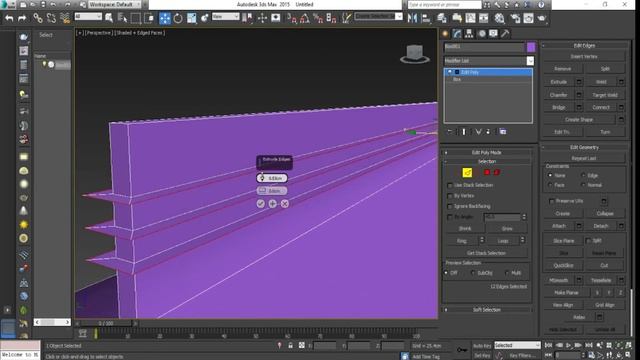Choose the Edge constraint radio button
This screenshot has width=640, height=360.
(x=583, y=176)
